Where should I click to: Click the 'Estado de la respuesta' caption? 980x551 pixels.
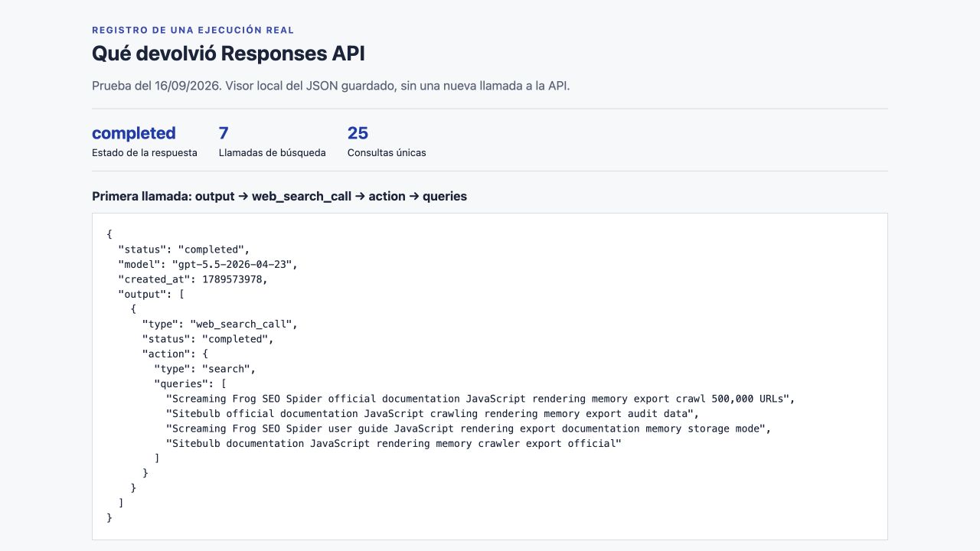click(x=145, y=152)
